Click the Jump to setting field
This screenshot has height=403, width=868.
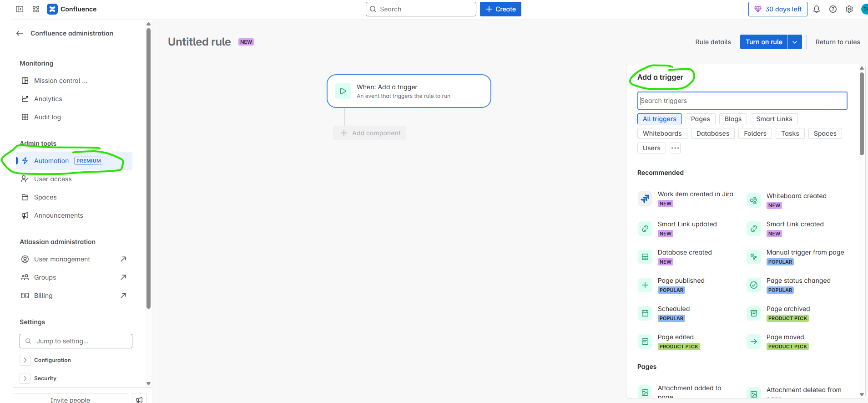click(x=76, y=341)
